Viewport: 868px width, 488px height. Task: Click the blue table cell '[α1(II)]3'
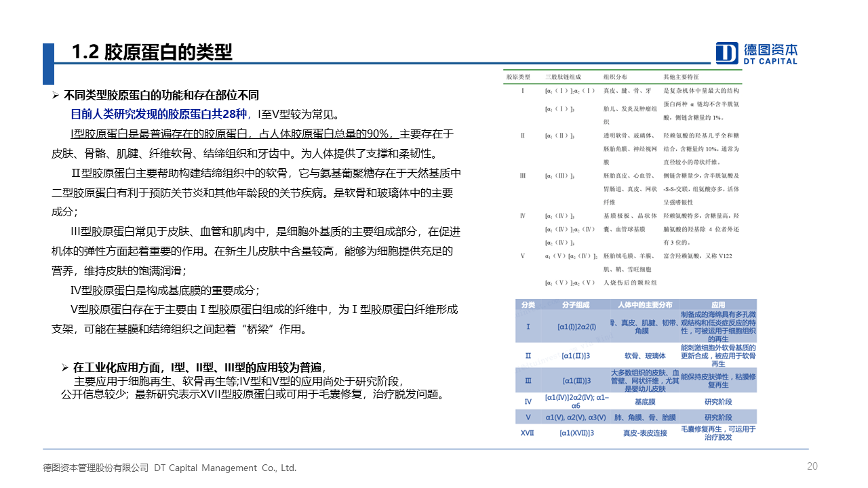click(x=577, y=355)
